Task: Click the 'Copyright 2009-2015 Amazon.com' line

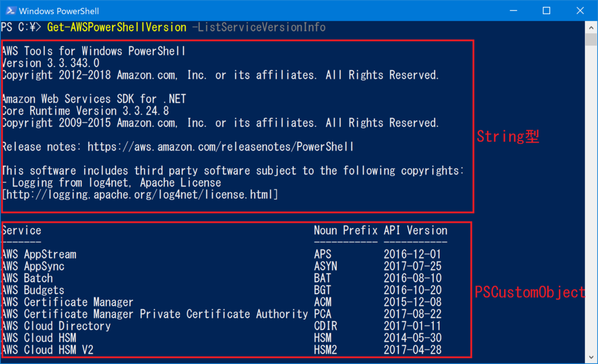Action: pyautogui.click(x=220, y=123)
